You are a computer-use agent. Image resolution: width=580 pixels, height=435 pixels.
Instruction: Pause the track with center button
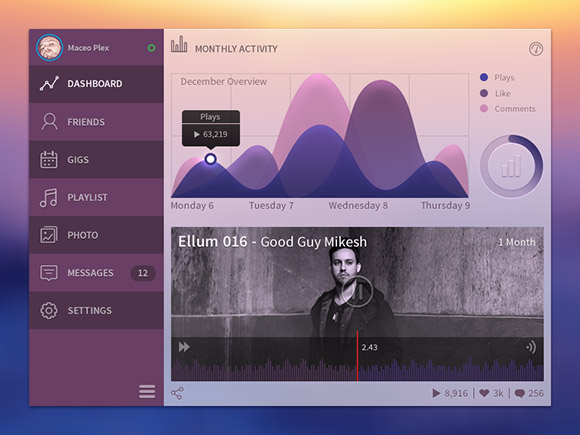pyautogui.click(x=357, y=291)
